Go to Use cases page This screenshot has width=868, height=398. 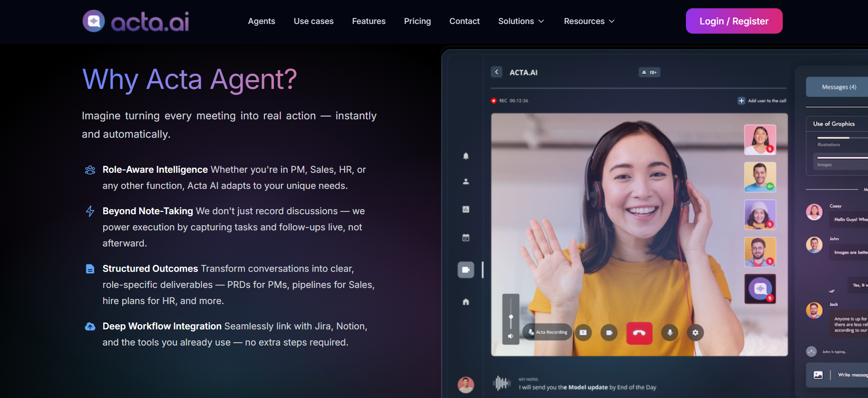(313, 21)
